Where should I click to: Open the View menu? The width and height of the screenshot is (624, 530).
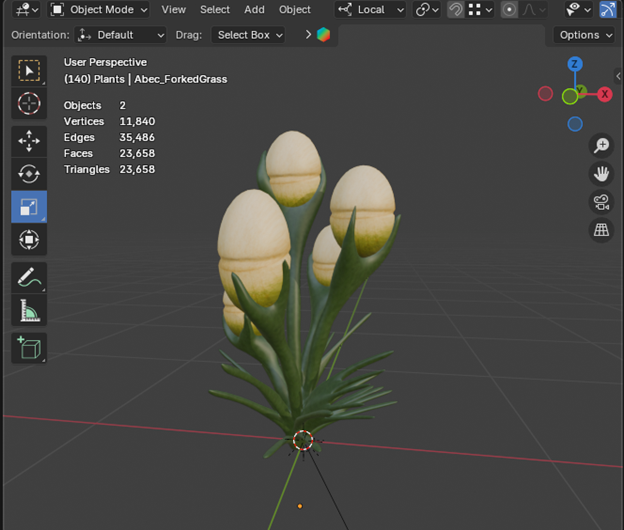pyautogui.click(x=174, y=10)
